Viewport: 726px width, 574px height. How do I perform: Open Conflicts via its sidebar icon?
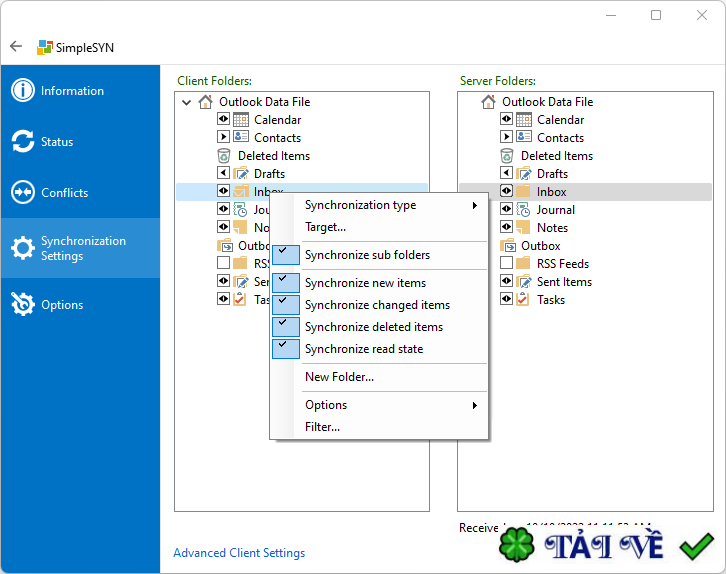click(23, 192)
